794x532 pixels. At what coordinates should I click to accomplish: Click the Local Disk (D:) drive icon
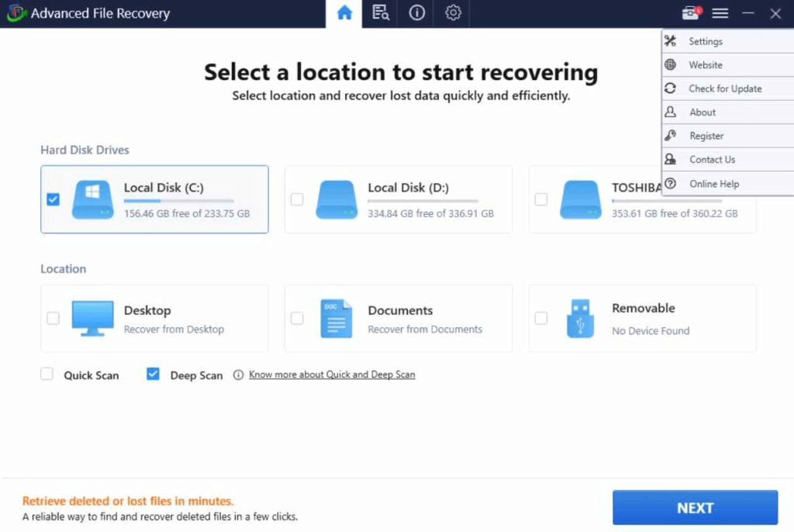pyautogui.click(x=337, y=199)
